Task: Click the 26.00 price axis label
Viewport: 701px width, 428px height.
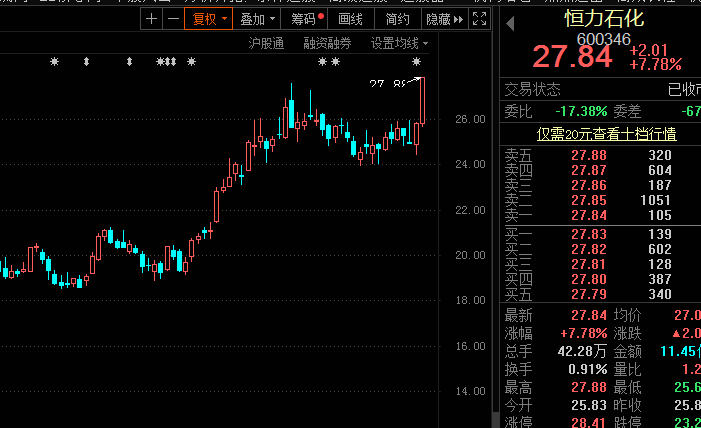Action: (470, 119)
